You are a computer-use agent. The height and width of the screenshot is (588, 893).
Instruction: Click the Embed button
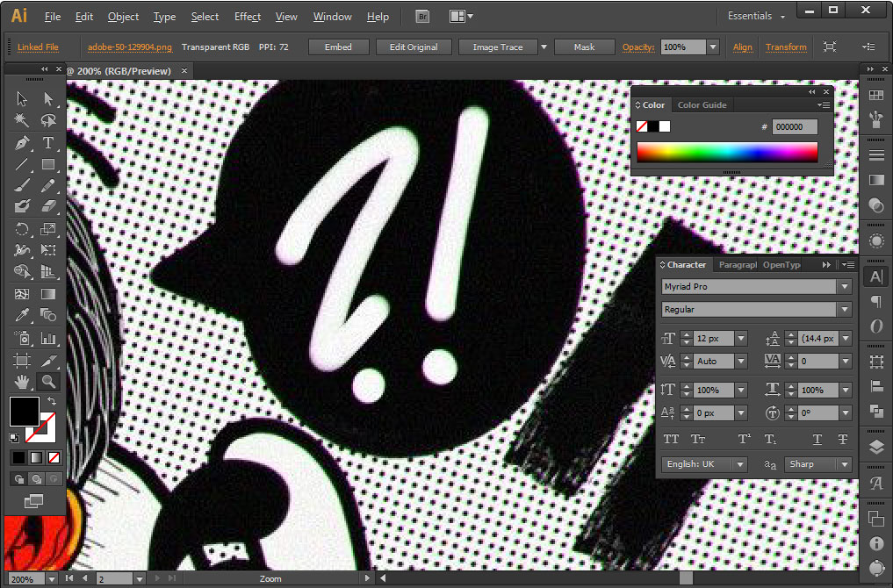[338, 47]
